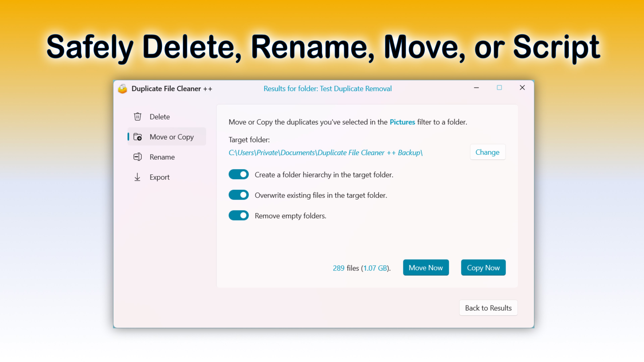The width and height of the screenshot is (644, 362).
Task: Return via Back to Results button
Action: 488,308
